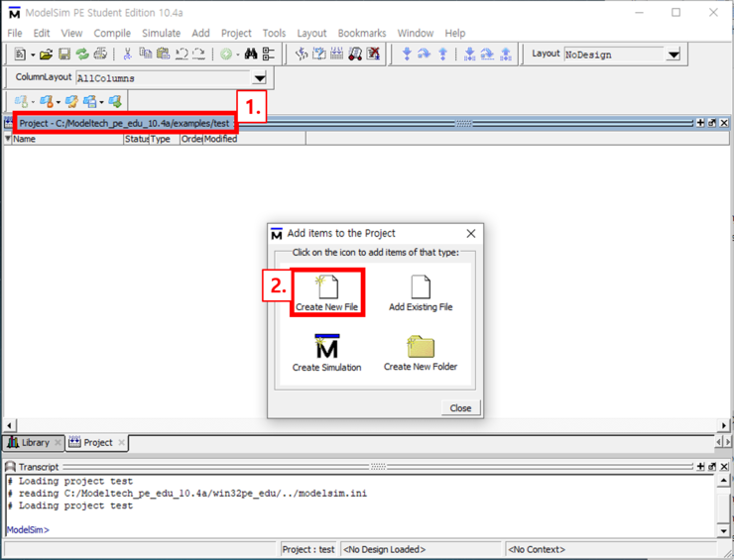Click the Save floppy disk icon
Image resolution: width=734 pixels, height=560 pixels.
[64, 55]
